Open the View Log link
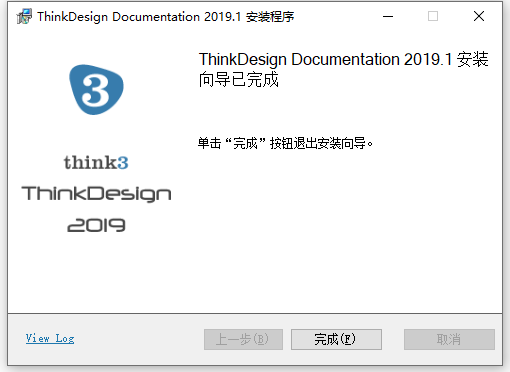Viewport: 510px width, 372px height. pyautogui.click(x=50, y=338)
